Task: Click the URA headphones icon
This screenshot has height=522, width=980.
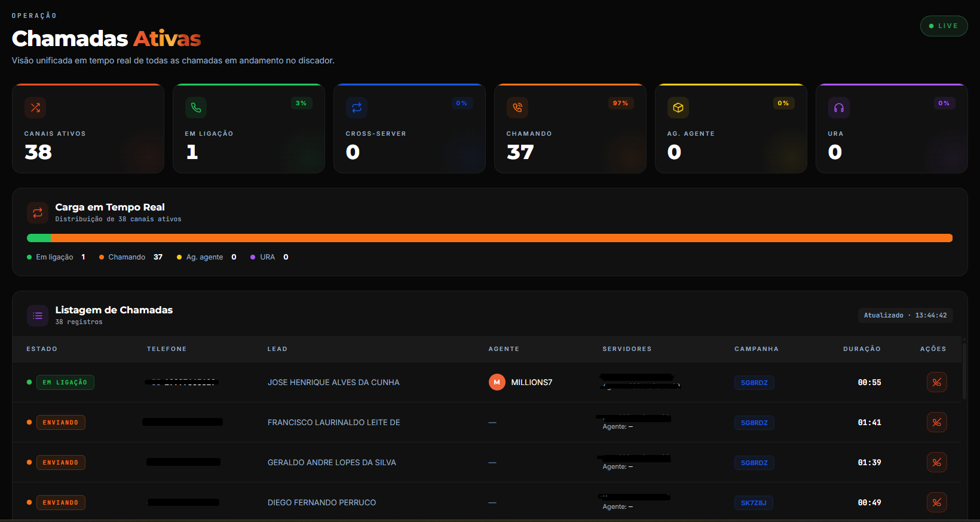Action: tap(839, 108)
